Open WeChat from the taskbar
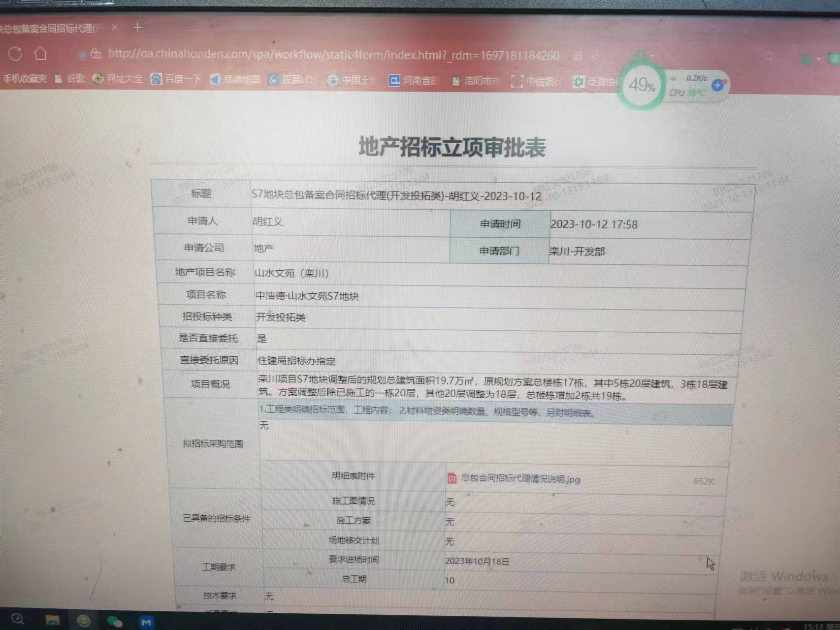The image size is (840, 630). (x=114, y=622)
